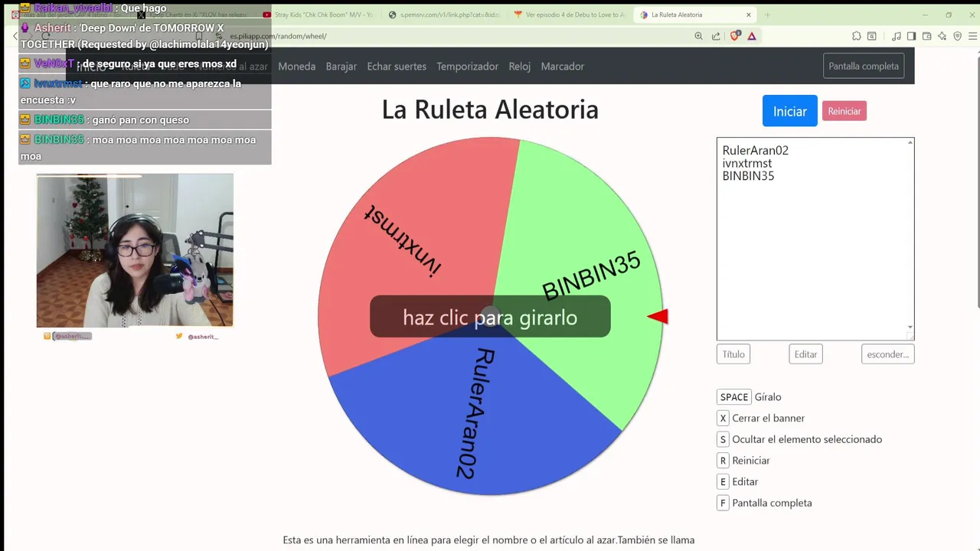Open Pantalla completa from the navbar
980x551 pixels.
tap(863, 66)
